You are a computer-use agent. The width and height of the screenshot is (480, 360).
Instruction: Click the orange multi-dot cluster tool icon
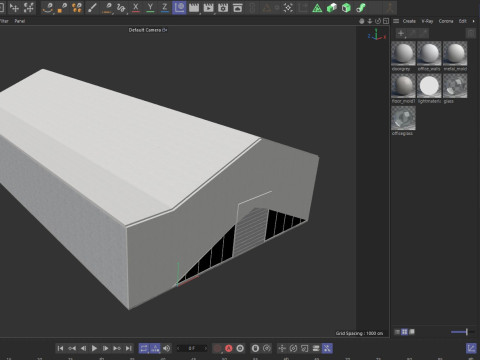coord(77,8)
